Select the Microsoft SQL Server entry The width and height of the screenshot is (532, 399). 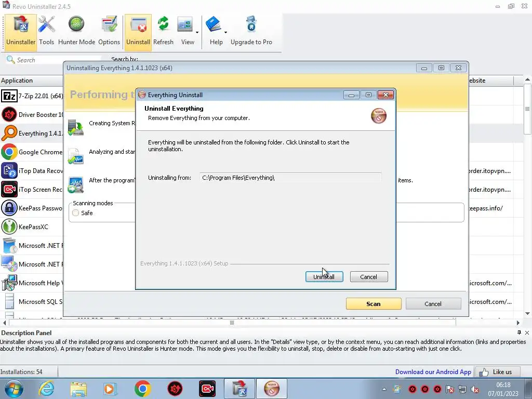(32, 302)
